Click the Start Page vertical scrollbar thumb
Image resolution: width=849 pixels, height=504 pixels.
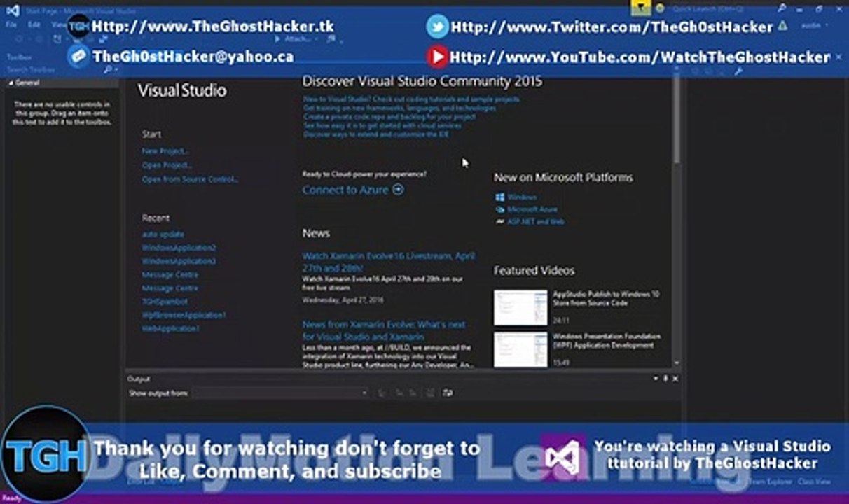tap(677, 119)
